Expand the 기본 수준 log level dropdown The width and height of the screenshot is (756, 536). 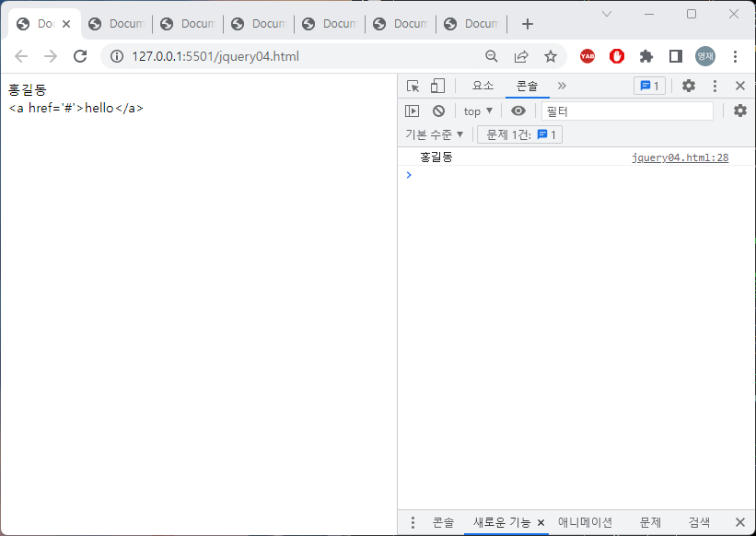435,134
